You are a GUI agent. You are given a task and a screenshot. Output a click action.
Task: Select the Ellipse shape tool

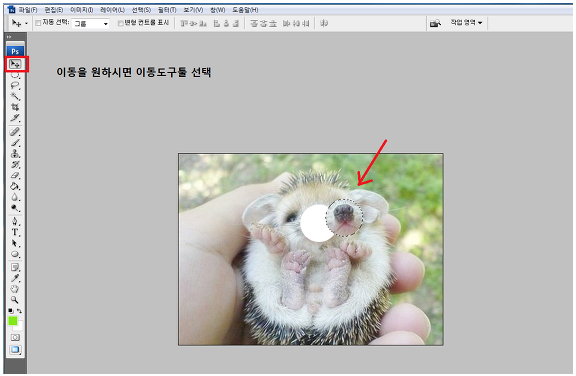(15, 254)
